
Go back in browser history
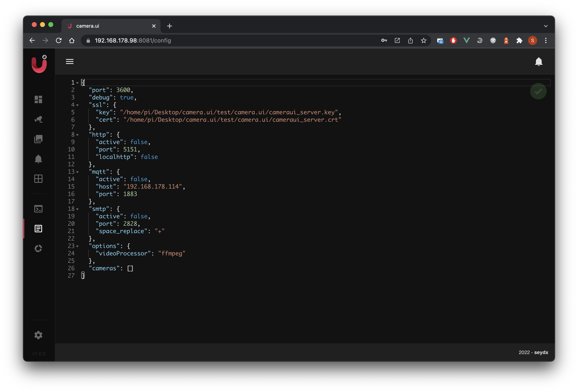(x=32, y=41)
